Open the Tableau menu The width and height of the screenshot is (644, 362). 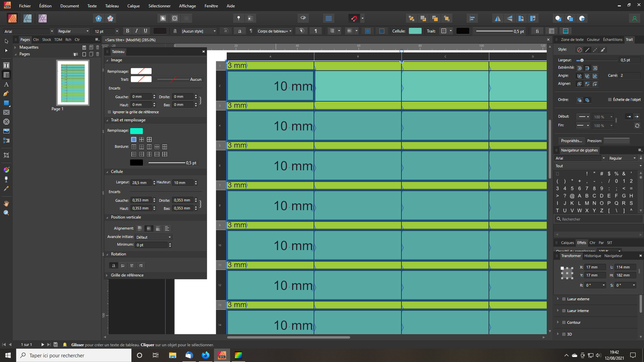tap(112, 6)
